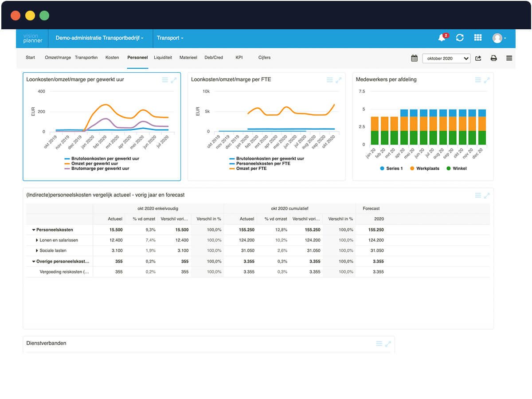Expand the Lonen en salarissen row
Image resolution: width=532 pixels, height=399 pixels.
pyautogui.click(x=37, y=240)
